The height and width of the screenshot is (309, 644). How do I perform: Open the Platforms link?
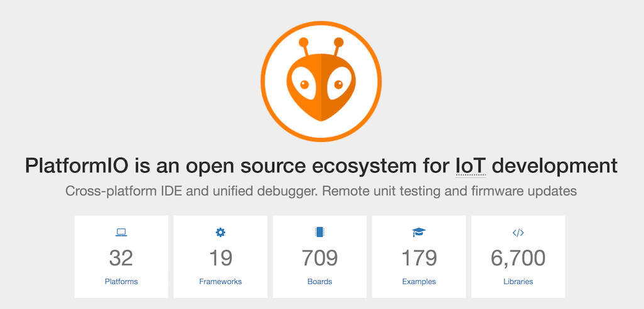pos(121,281)
